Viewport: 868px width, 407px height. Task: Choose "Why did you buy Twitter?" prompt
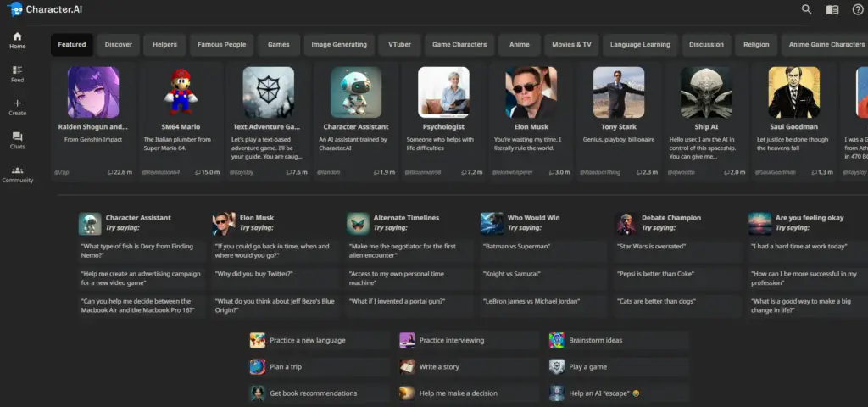point(275,278)
